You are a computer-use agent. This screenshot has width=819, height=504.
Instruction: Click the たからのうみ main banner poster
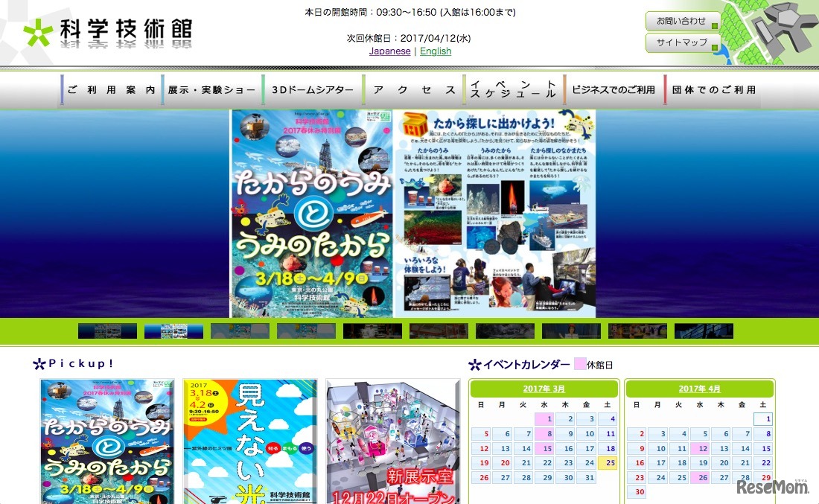coord(311,213)
